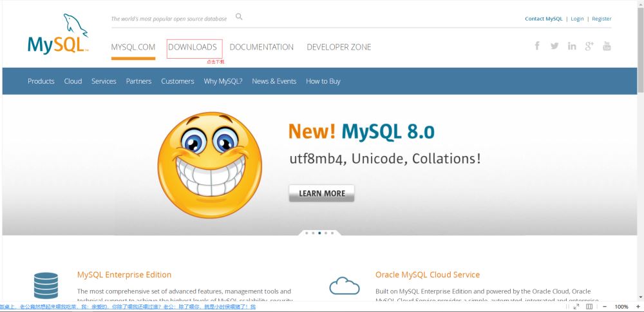Click the Register link

pyautogui.click(x=601, y=19)
